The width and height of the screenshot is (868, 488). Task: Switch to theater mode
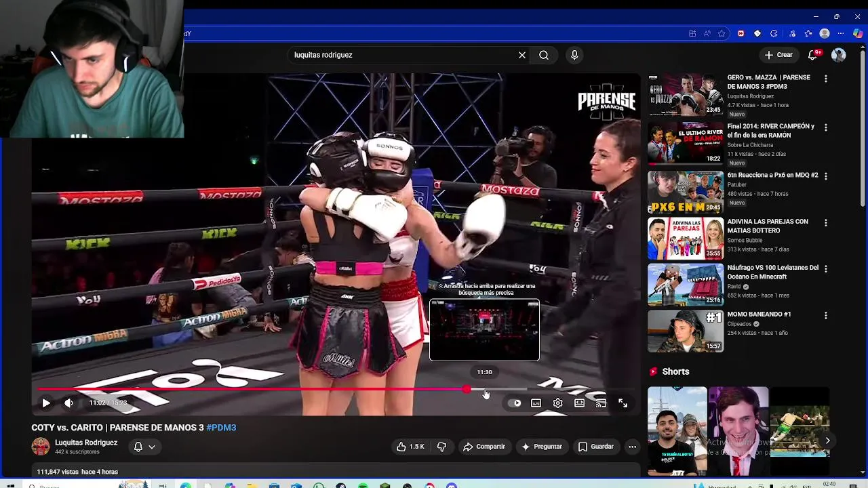pos(579,403)
